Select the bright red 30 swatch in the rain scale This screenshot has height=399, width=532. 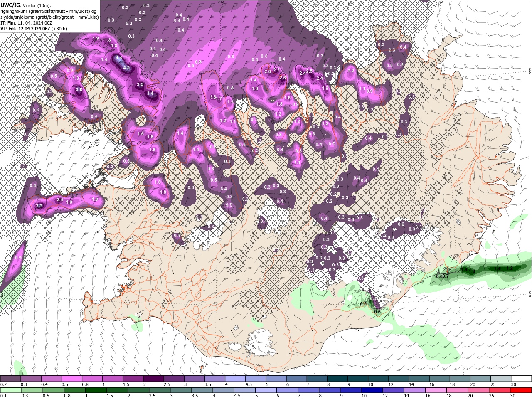(x=522, y=390)
